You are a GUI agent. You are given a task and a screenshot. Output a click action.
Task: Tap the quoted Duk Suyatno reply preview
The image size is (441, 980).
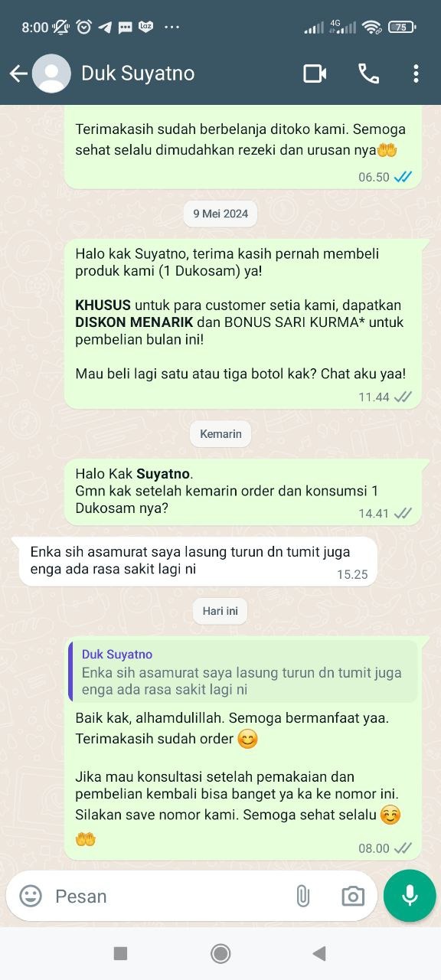coord(243,671)
